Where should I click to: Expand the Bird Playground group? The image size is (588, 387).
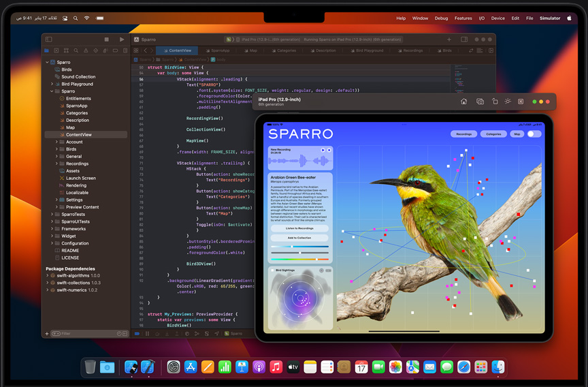52,84
